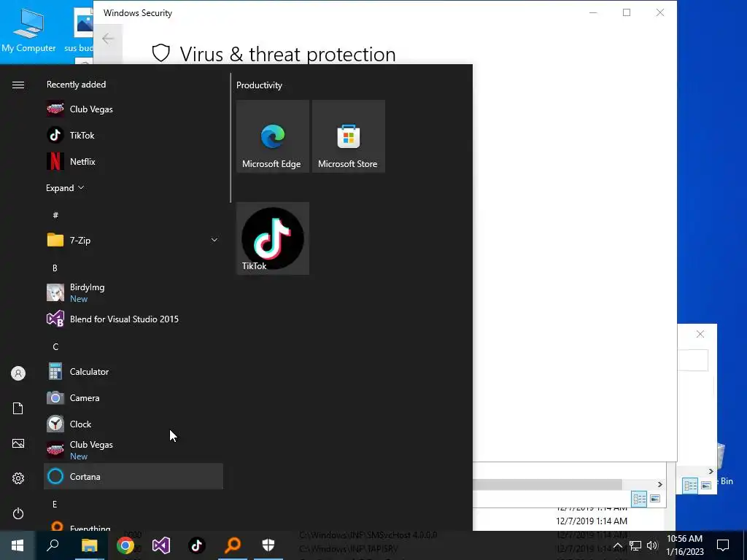This screenshot has height=560, width=747.
Task: Switch to Everything search on taskbar
Action: [x=233, y=545]
